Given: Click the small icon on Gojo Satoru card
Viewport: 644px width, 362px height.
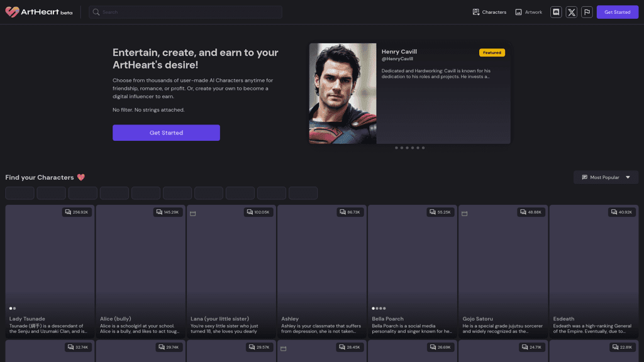Looking at the screenshot, I should 465,214.
